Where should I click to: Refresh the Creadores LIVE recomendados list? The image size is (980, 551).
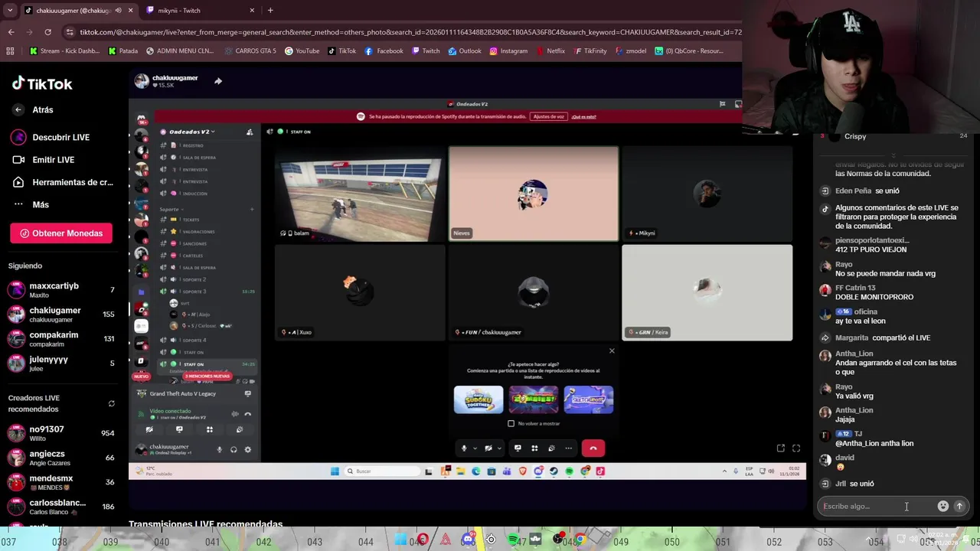(x=112, y=403)
